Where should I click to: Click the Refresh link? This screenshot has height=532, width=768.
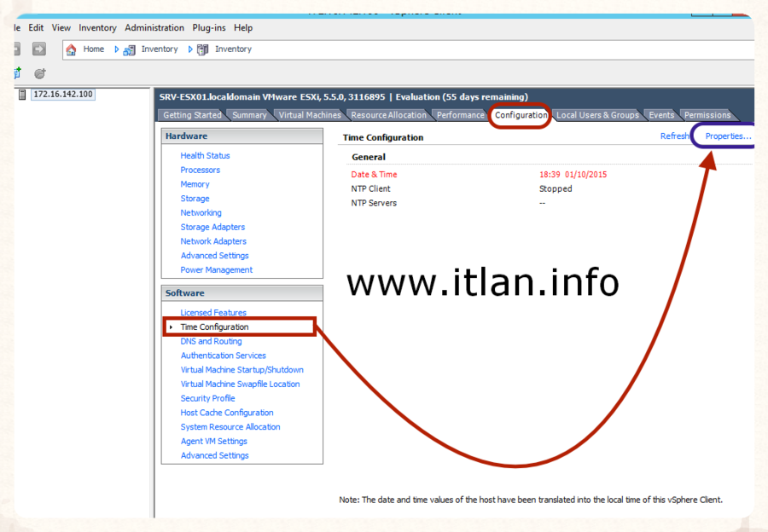click(674, 136)
